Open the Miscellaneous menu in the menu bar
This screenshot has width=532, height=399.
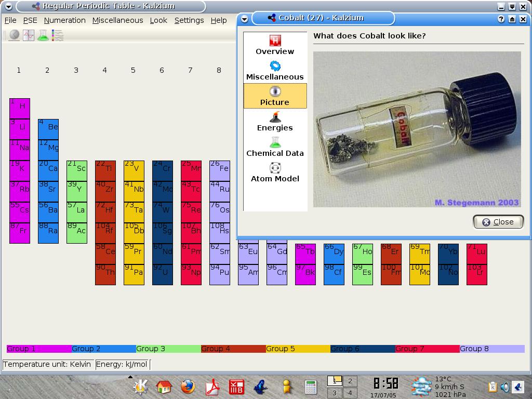[x=118, y=20]
